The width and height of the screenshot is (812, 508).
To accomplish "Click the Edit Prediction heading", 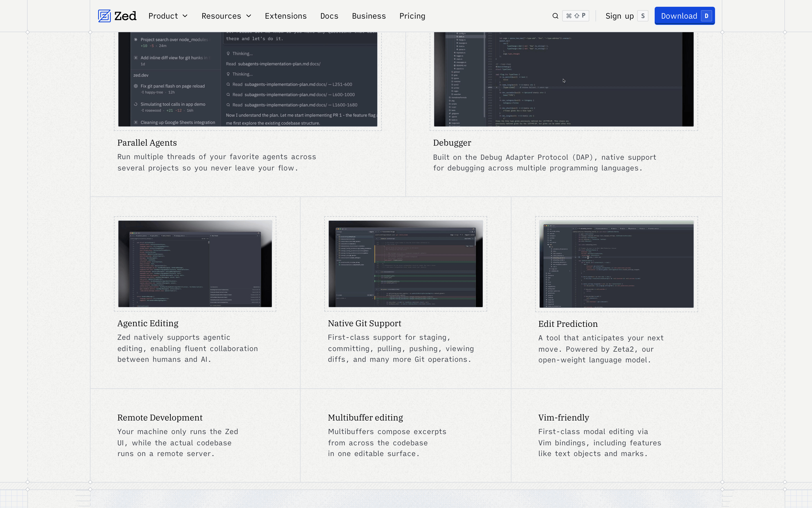I will 568,324.
